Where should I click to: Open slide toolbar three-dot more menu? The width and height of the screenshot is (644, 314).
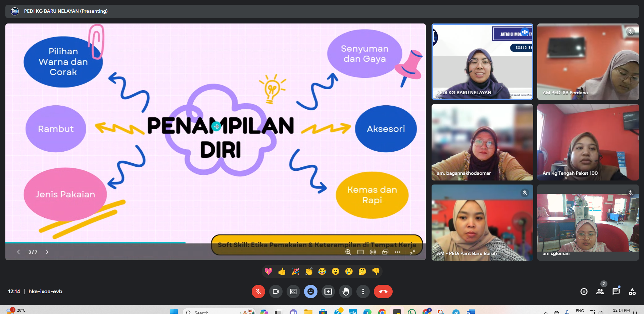tap(398, 252)
